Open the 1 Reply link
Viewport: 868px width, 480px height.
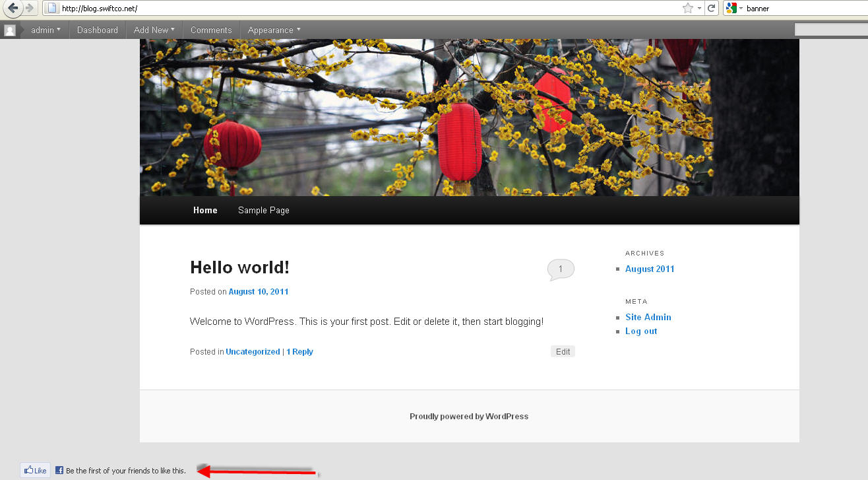click(x=299, y=351)
